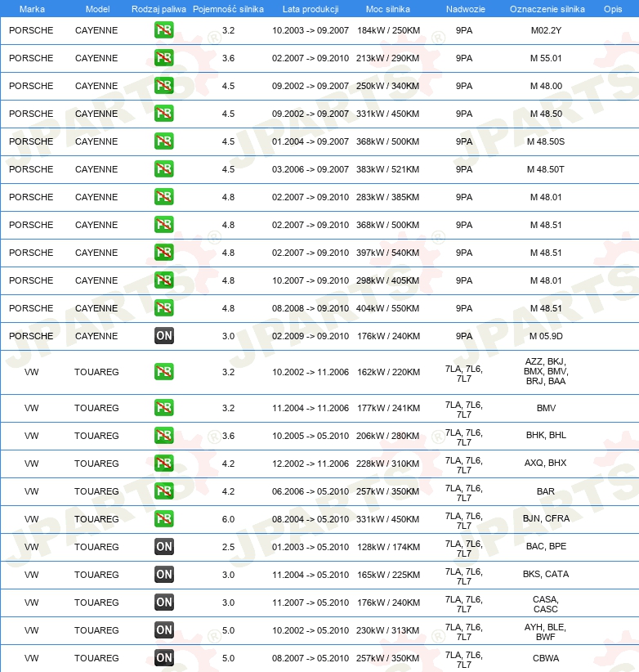Select the PB fuel icon in the Cayenne 397kW row
The image size is (639, 672).
point(164,253)
